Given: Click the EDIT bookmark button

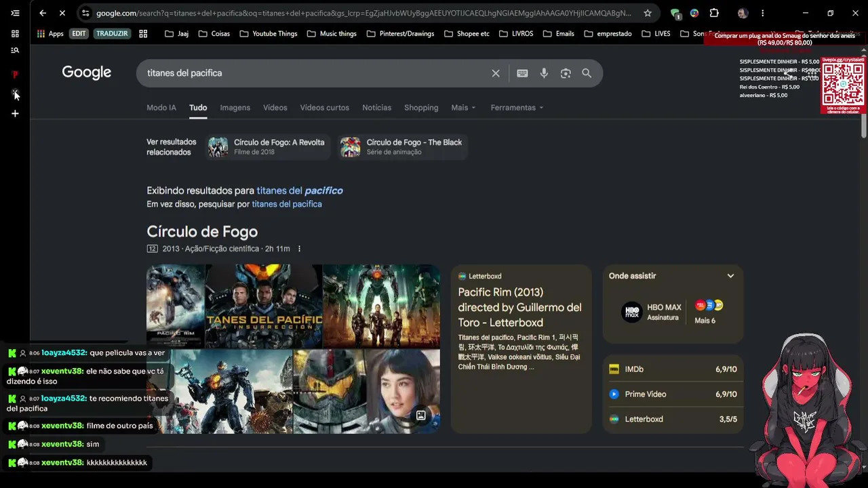Looking at the screenshot, I should coord(79,33).
